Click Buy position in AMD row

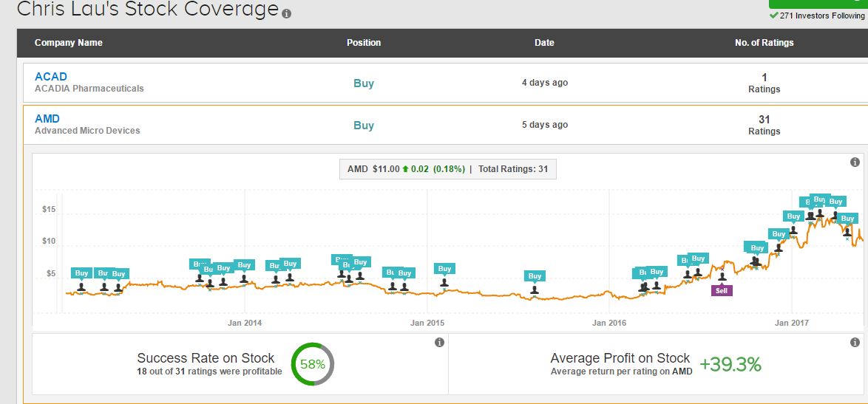pos(364,126)
